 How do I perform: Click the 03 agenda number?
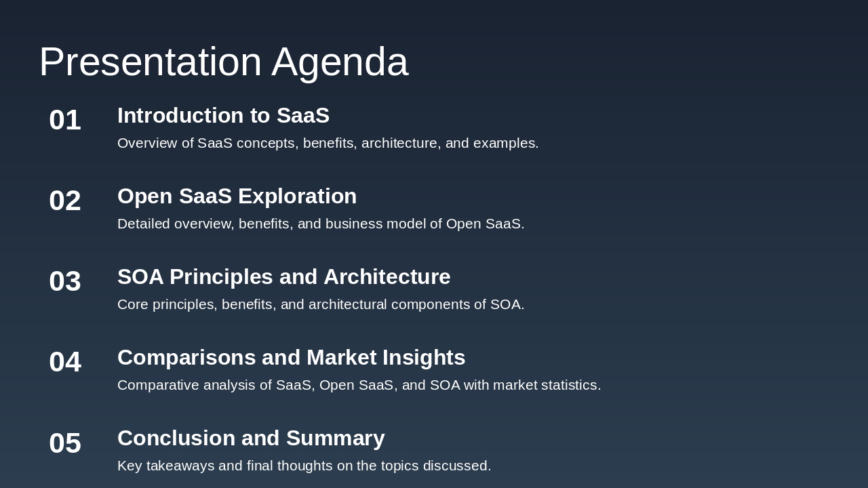[65, 281]
